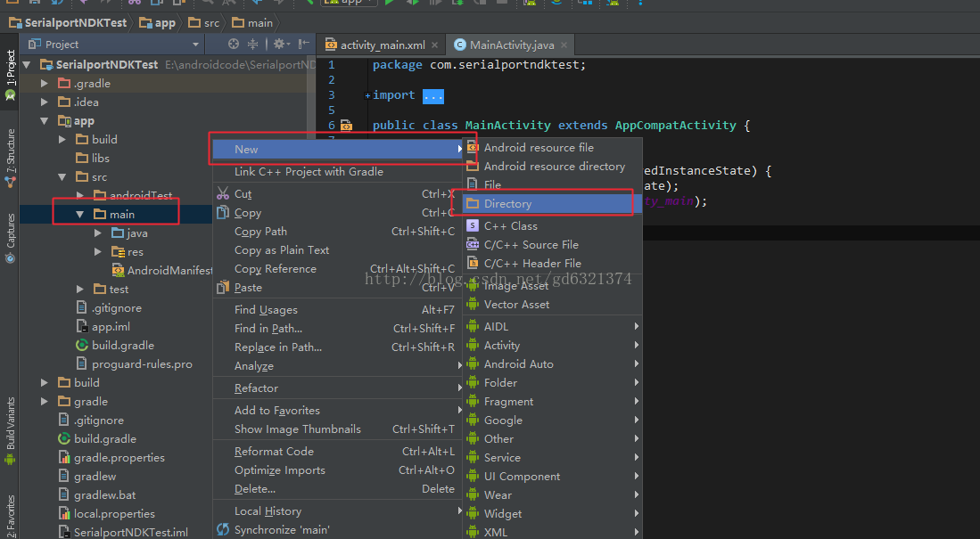Toggle the 2: Favorites tool window

pyautogui.click(x=10, y=517)
